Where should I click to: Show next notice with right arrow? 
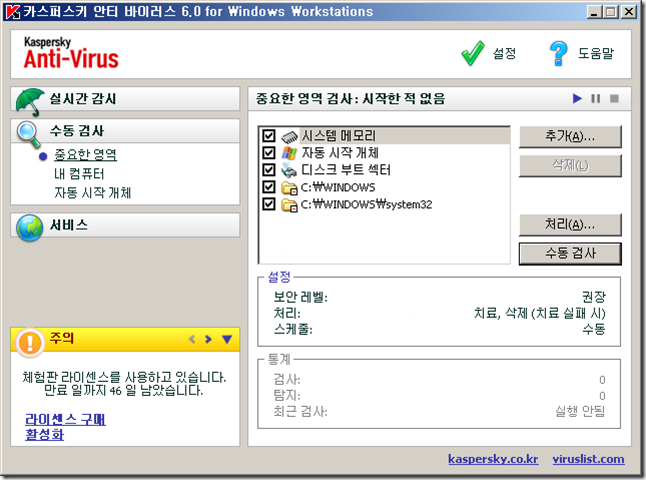(208, 339)
